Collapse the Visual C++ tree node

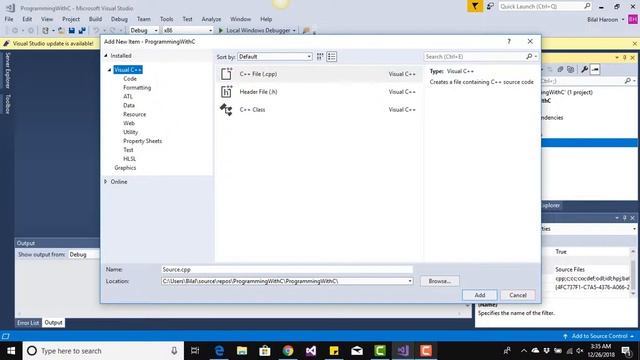[109, 70]
